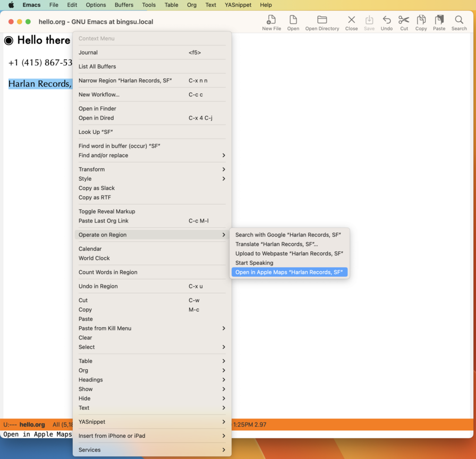Choose Start Speaking
The image size is (476, 459).
(290, 263)
